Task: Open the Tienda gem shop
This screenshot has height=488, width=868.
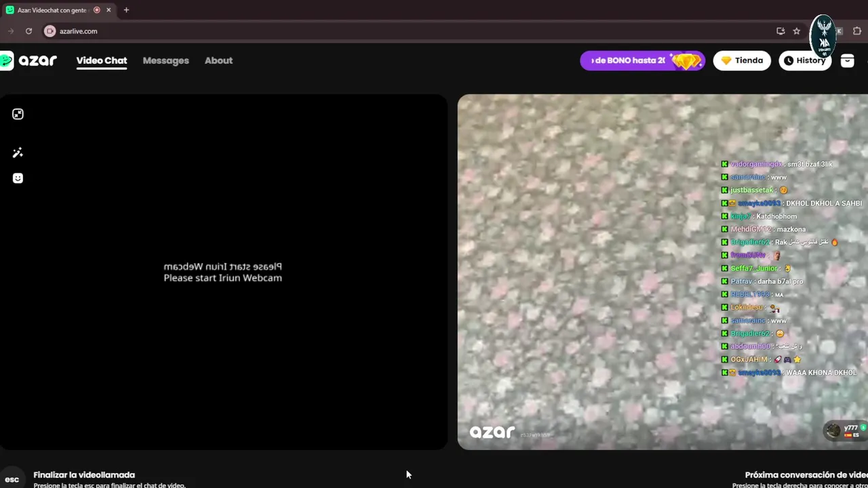Action: point(742,60)
